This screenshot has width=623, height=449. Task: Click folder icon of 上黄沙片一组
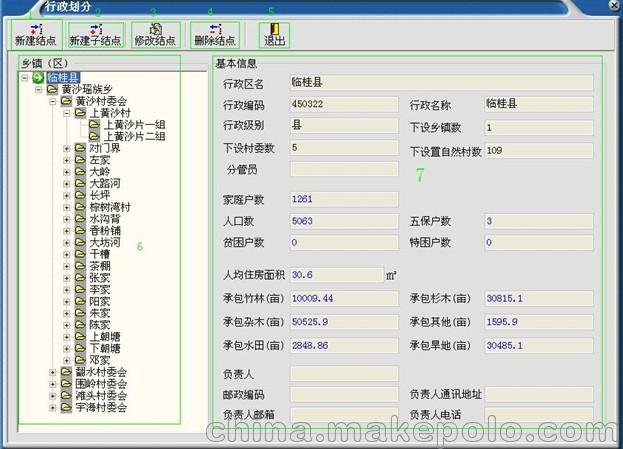(95, 124)
